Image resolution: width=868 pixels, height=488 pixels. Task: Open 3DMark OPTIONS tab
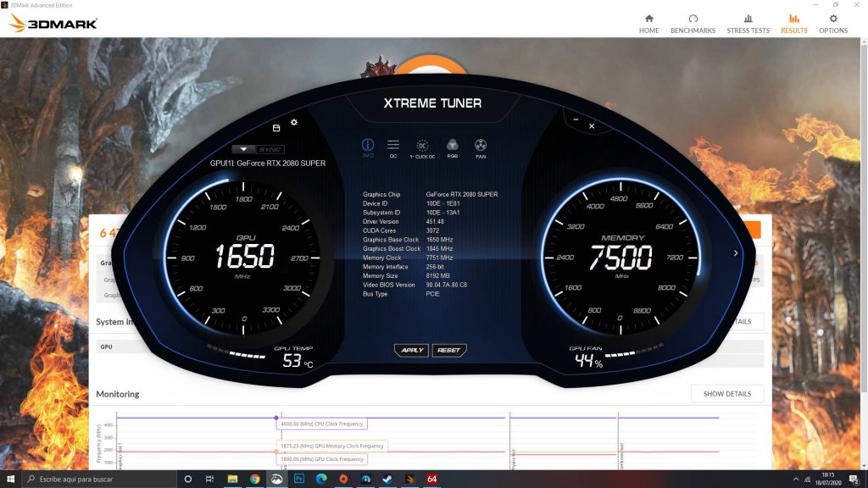coord(833,24)
